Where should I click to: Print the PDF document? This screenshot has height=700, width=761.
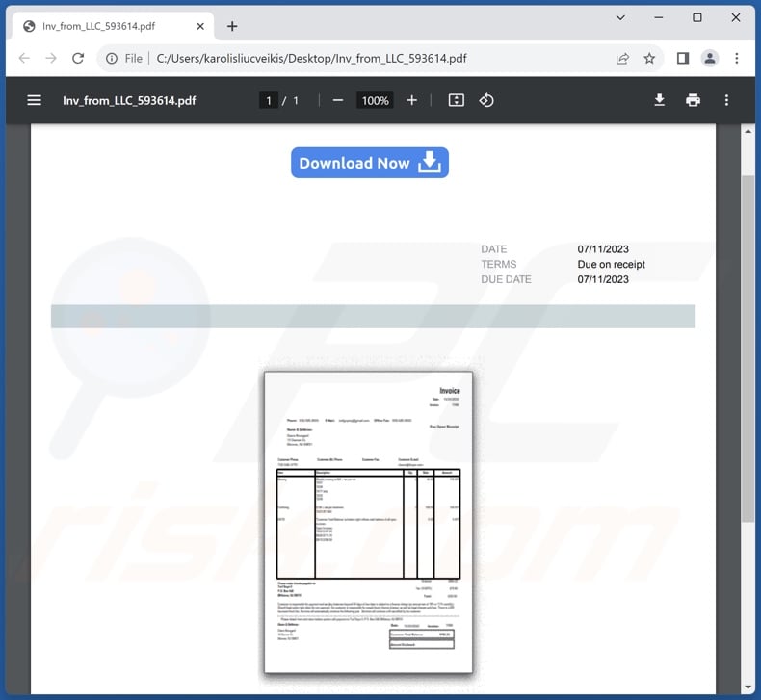point(693,100)
